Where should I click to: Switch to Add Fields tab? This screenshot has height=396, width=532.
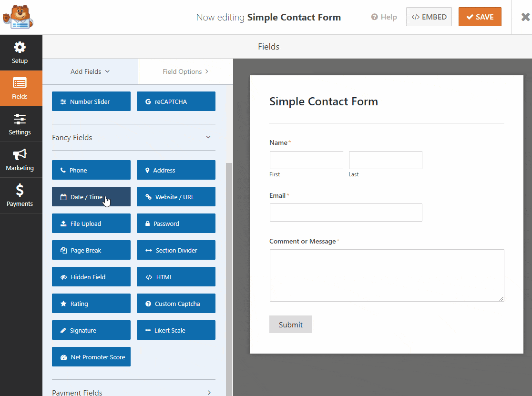pos(90,71)
